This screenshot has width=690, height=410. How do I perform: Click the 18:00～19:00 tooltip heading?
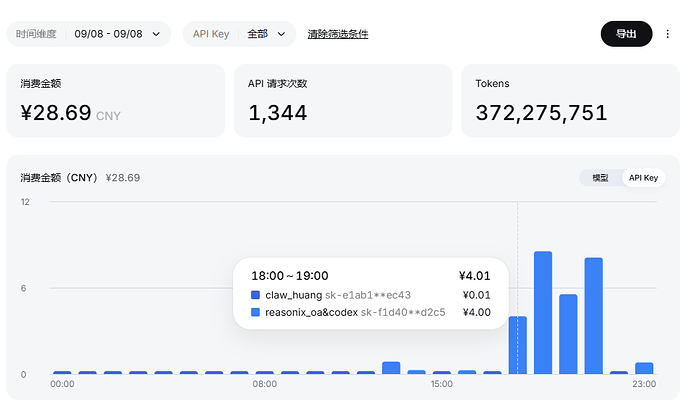pyautogui.click(x=290, y=276)
